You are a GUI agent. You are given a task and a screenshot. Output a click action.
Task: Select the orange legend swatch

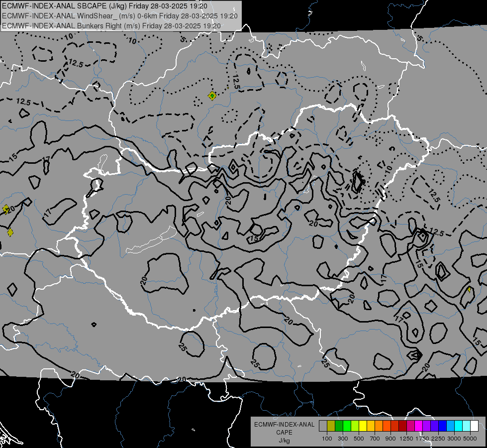pyautogui.click(x=379, y=426)
